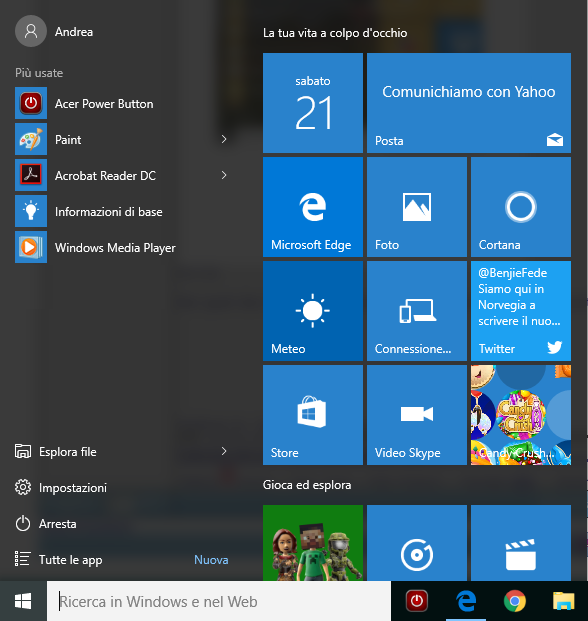588x621 pixels.
Task: Open Acer Power Button from most used list
Action: (x=122, y=103)
